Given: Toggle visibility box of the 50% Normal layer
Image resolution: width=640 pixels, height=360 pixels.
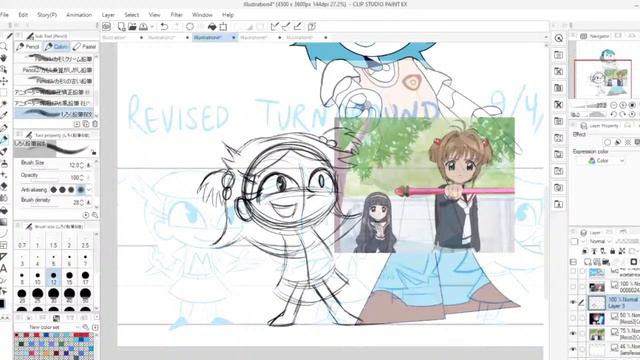Looking at the screenshot, I should click(573, 318).
